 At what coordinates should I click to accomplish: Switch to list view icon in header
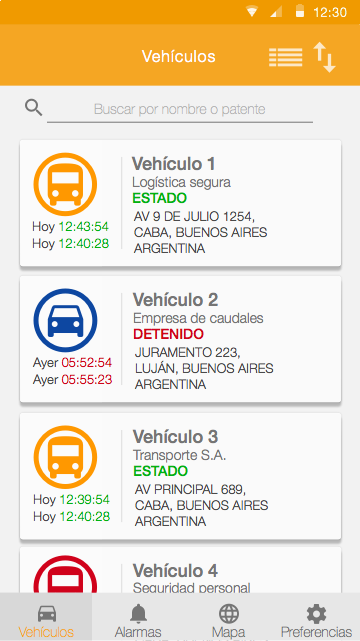(x=286, y=57)
